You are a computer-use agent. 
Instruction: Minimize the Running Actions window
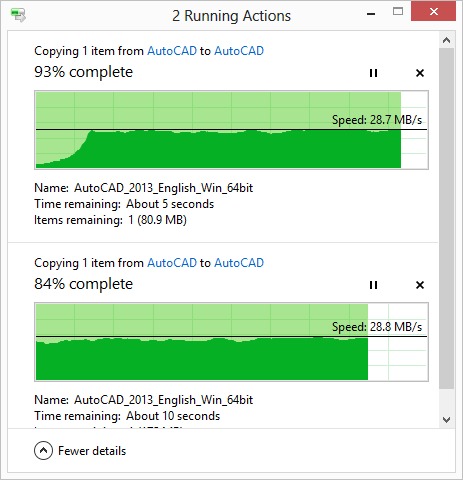click(371, 14)
